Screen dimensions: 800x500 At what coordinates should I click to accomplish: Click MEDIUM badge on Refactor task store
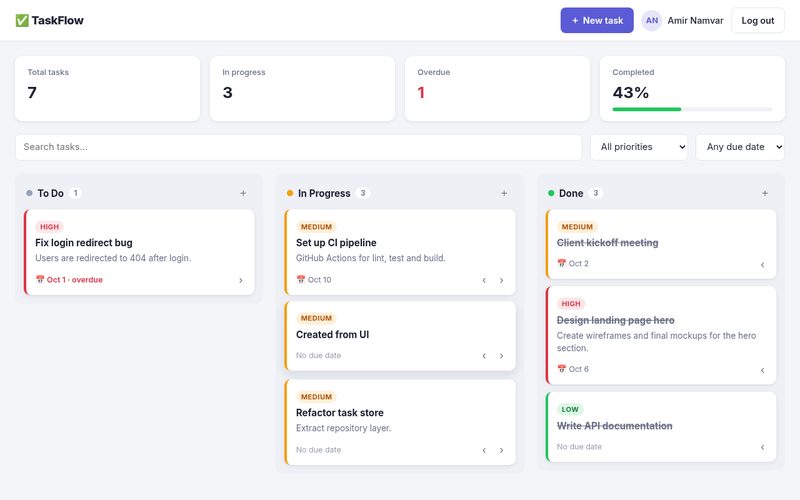(316, 397)
